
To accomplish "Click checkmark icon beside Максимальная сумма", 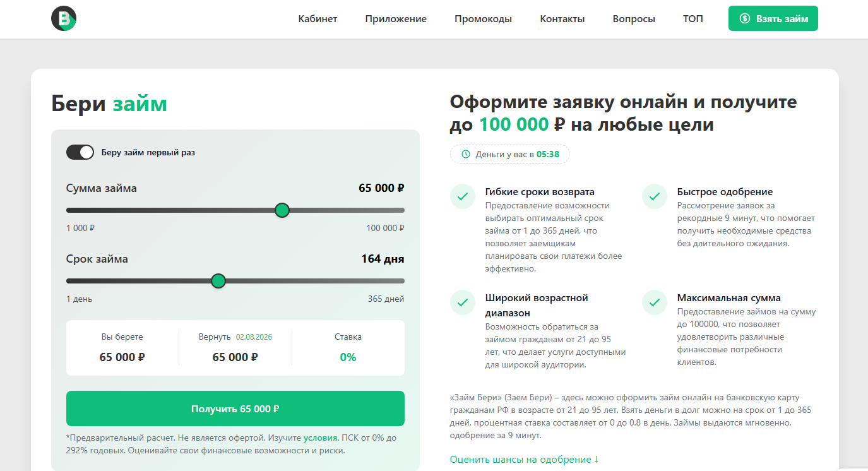I will point(655,302).
